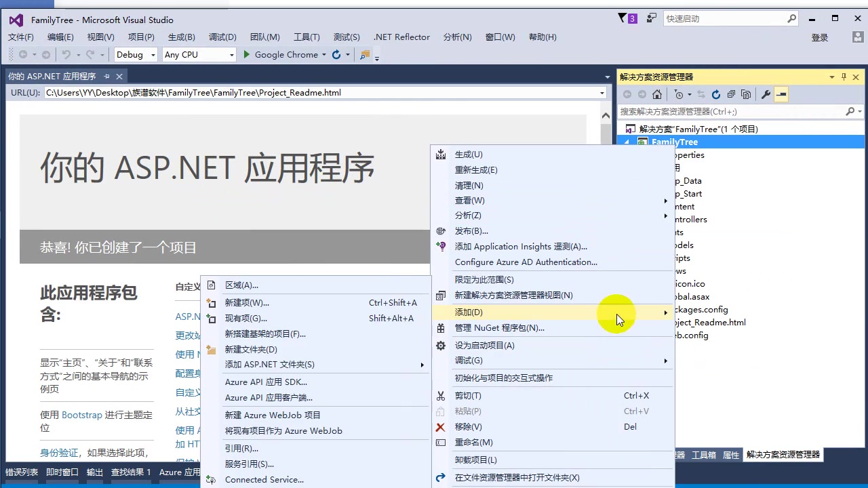Click lightbulb icon for Application Insights
The height and width of the screenshot is (488, 868).
(x=441, y=247)
